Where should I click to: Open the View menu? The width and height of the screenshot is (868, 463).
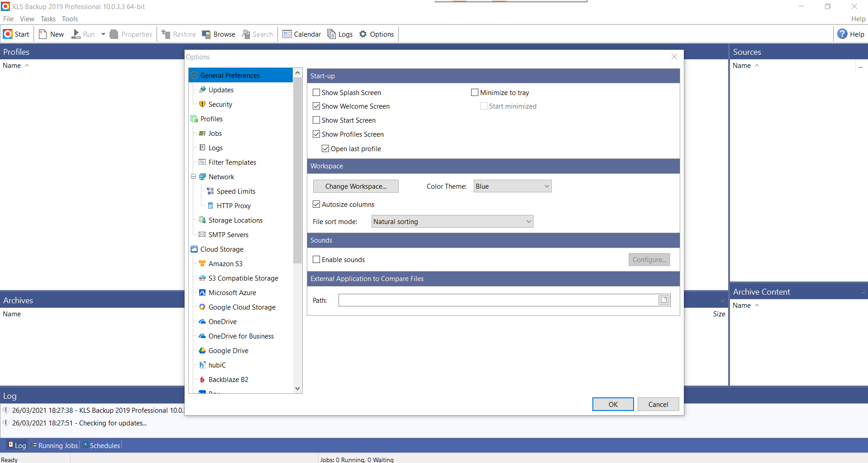tap(27, 19)
